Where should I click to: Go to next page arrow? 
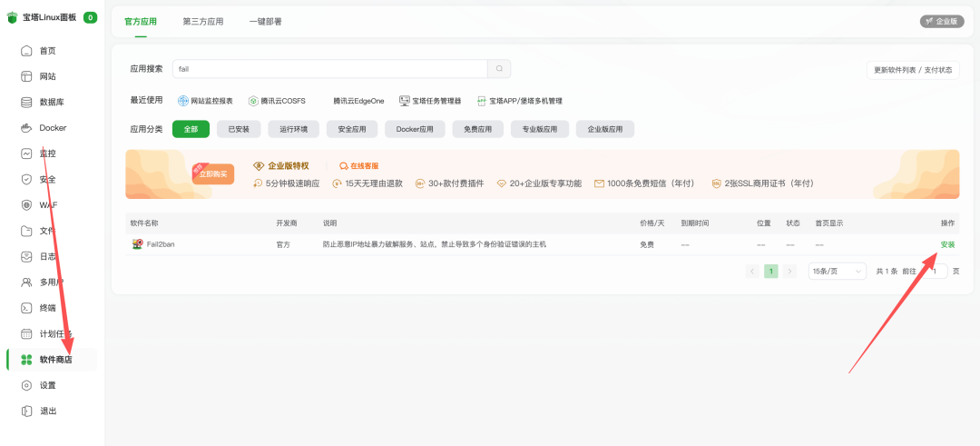tap(790, 271)
